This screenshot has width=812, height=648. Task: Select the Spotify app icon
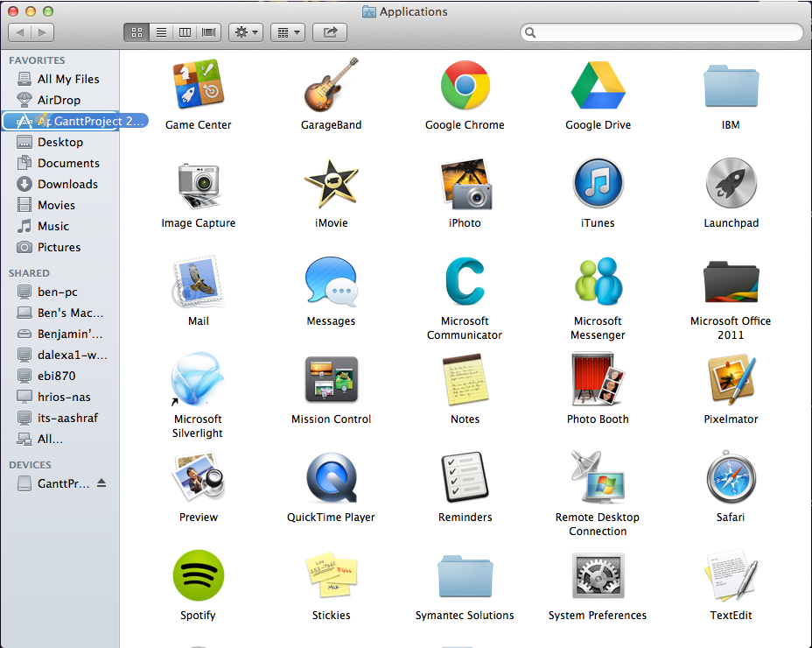point(198,575)
